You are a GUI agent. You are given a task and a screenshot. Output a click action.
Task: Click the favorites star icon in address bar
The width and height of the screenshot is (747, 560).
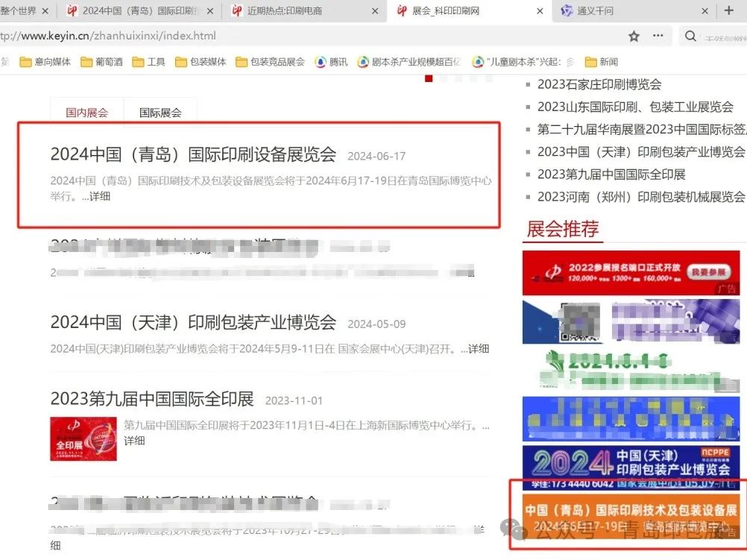point(634,36)
